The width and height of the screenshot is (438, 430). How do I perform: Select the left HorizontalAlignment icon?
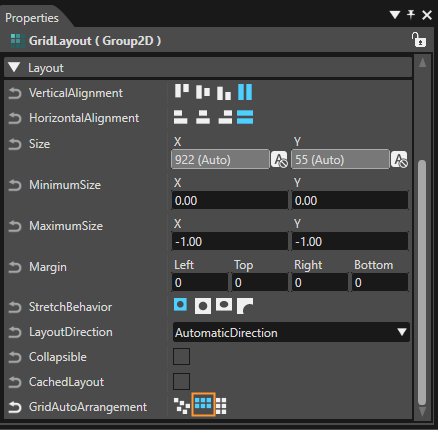181,117
